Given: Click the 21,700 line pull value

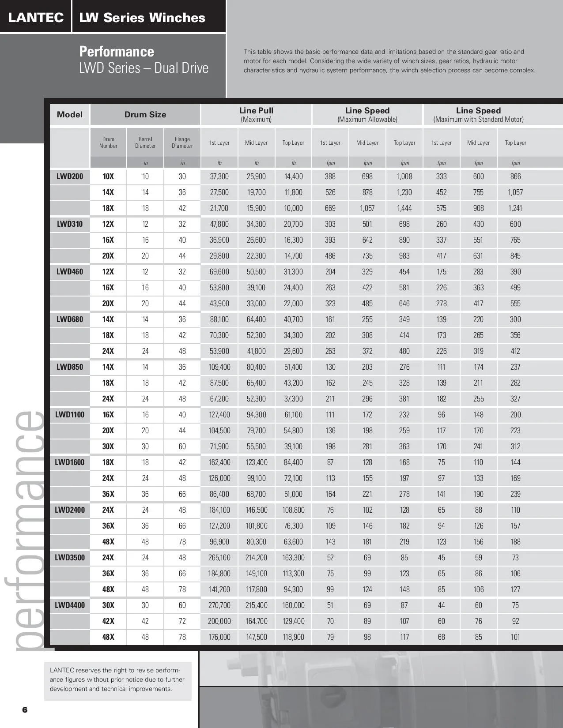Looking at the screenshot, I should coord(219,208).
